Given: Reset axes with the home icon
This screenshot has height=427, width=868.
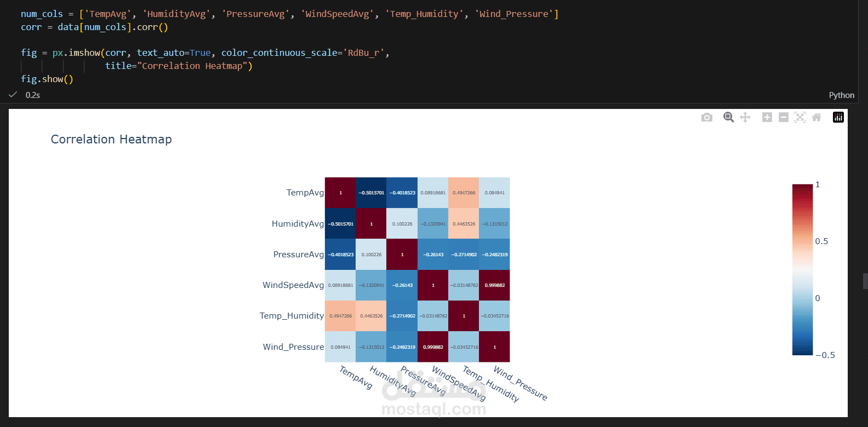Looking at the screenshot, I should pyautogui.click(x=816, y=117).
